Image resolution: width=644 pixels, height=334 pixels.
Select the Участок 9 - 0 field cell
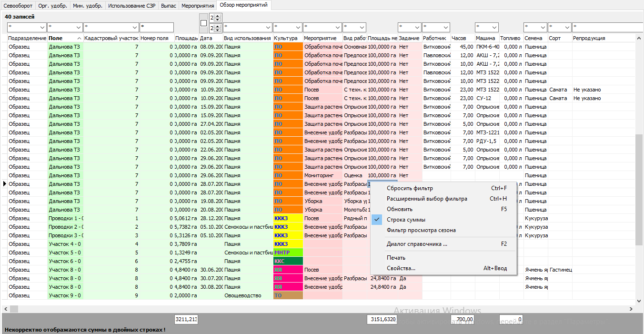65,295
